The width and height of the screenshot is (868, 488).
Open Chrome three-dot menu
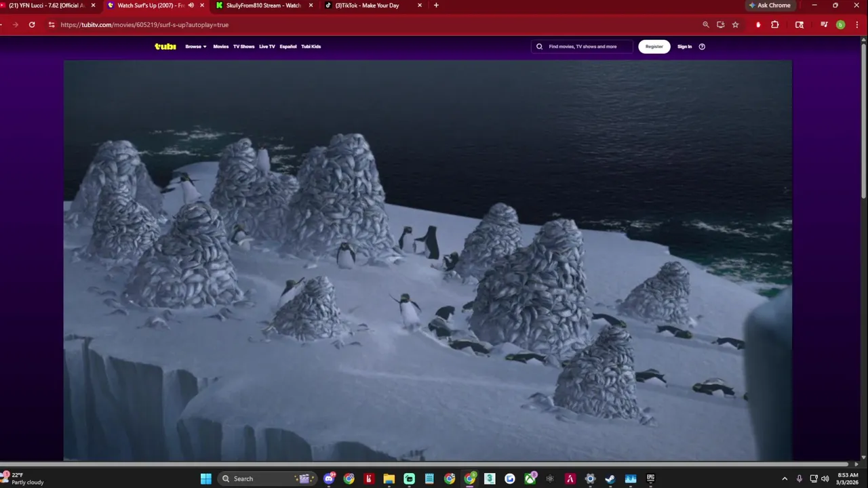pyautogui.click(x=856, y=24)
